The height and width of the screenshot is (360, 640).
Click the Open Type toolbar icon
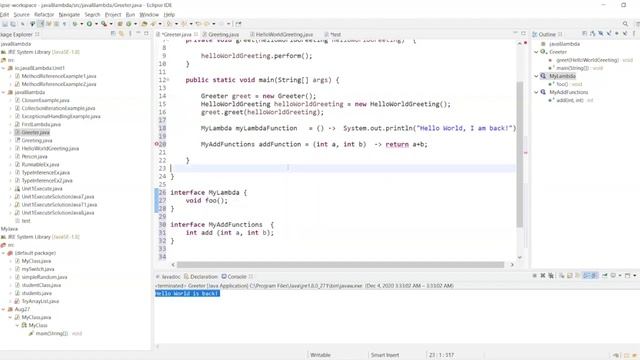click(x=144, y=24)
